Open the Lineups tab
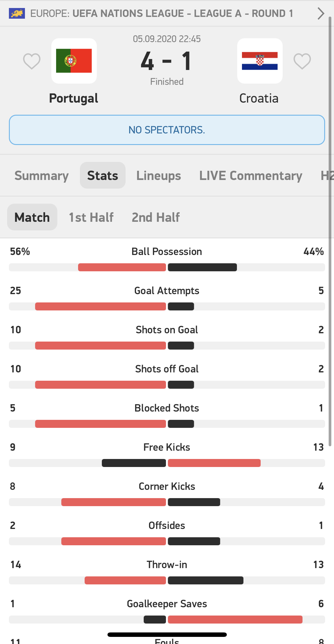Viewport: 334px width, 644px height. coord(159,176)
